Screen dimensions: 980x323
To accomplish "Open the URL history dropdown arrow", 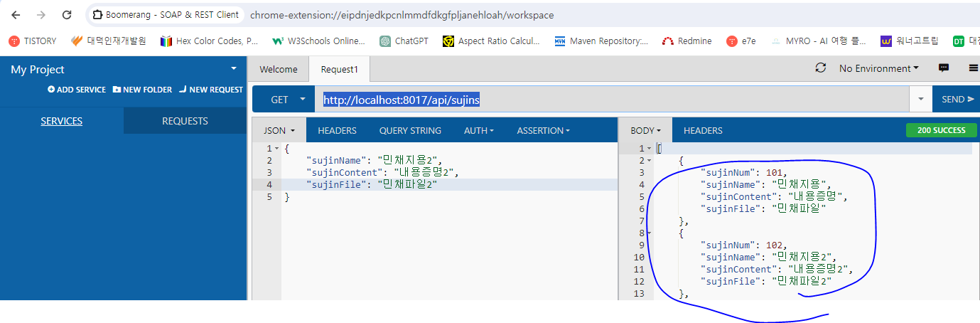I will 922,100.
